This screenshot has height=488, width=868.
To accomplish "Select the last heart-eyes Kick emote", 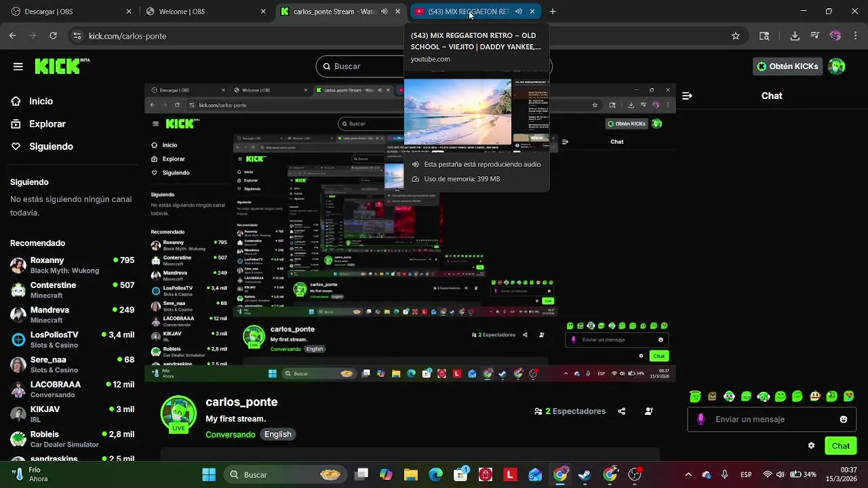I will tap(848, 396).
